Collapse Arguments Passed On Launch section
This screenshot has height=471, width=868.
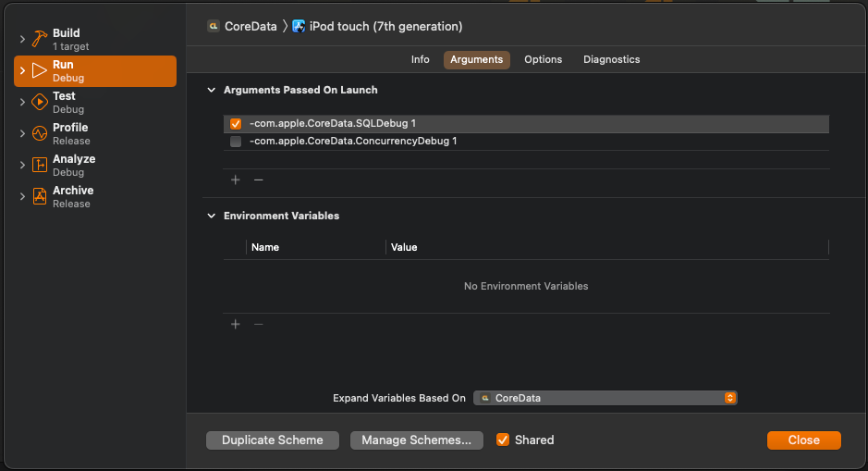coord(212,90)
